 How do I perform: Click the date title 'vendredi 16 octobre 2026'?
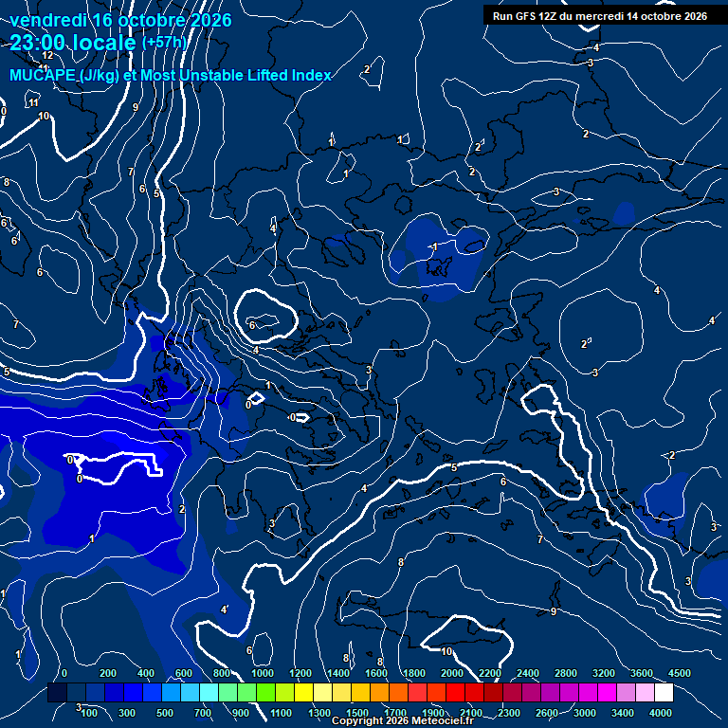tap(120, 21)
